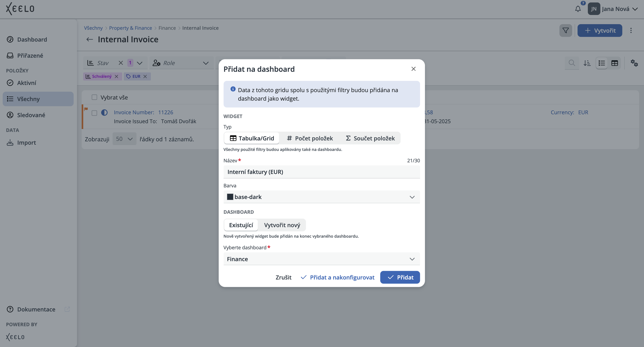Click the Currency EUR value
644x347 pixels.
pyautogui.click(x=583, y=112)
